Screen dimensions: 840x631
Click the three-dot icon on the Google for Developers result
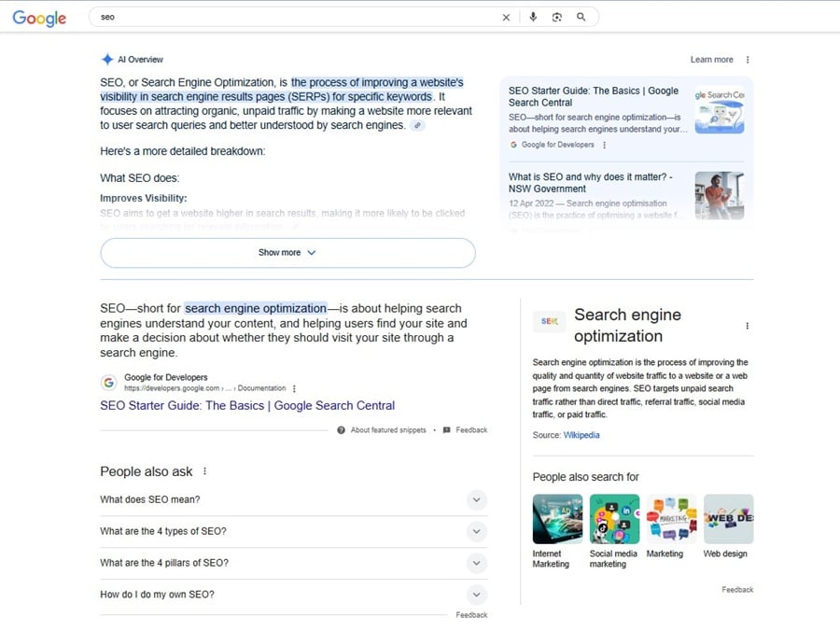pyautogui.click(x=294, y=387)
